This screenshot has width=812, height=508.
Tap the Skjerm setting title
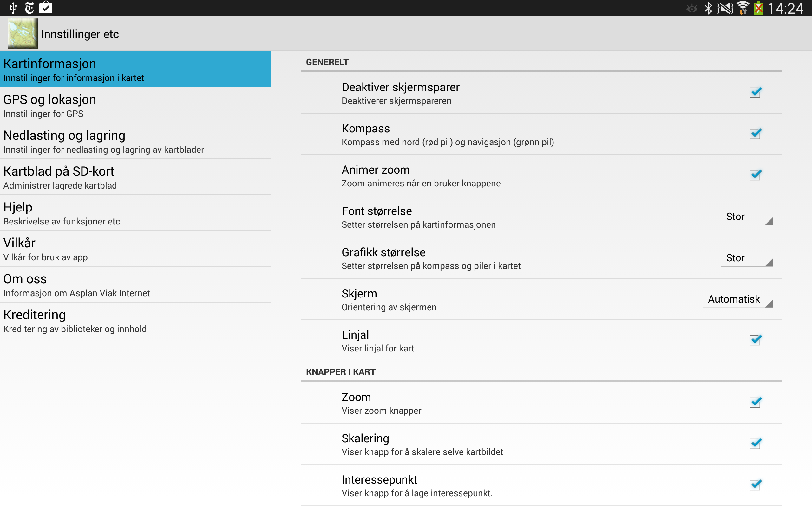click(359, 294)
